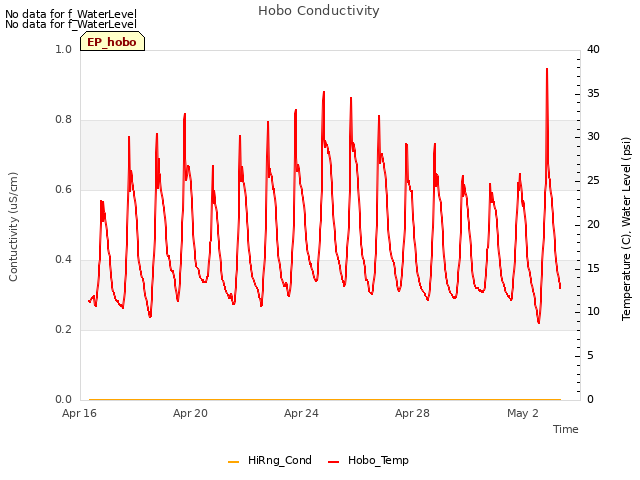
Task: Click the highest temperature peak near May 2
Action: pyautogui.click(x=547, y=69)
